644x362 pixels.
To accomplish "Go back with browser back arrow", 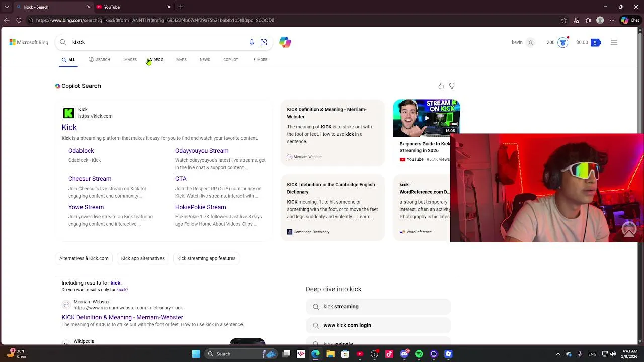I will click(x=7, y=20).
